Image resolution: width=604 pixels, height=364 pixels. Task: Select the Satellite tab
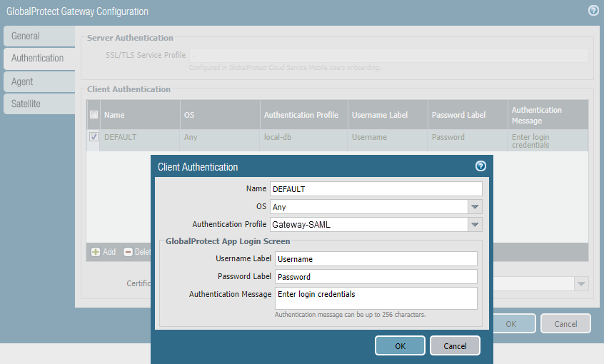pos(26,103)
